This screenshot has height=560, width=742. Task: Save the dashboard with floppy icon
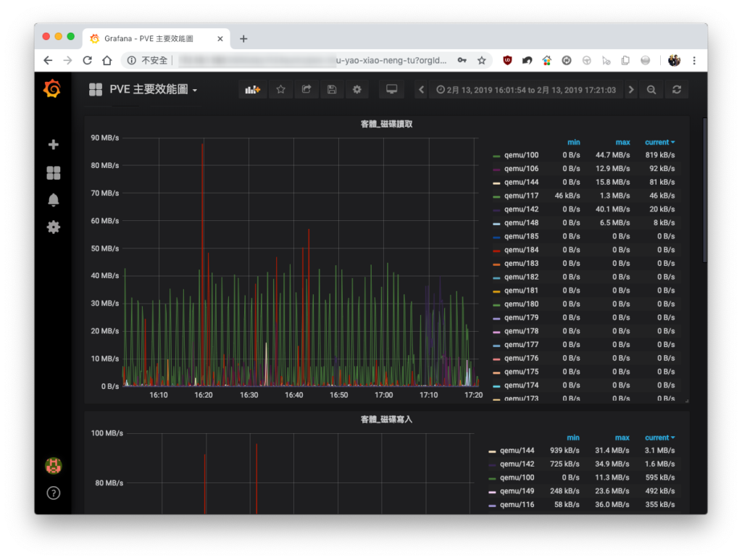pos(332,89)
